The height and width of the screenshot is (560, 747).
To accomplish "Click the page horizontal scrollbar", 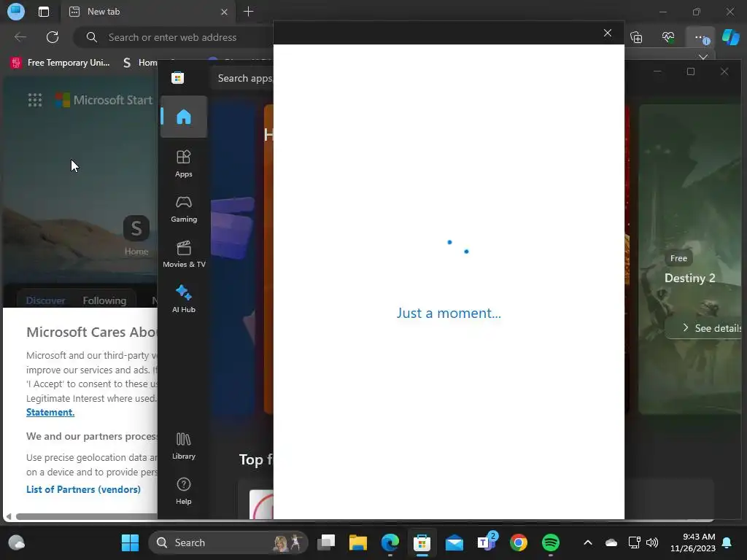I will click(x=86, y=517).
